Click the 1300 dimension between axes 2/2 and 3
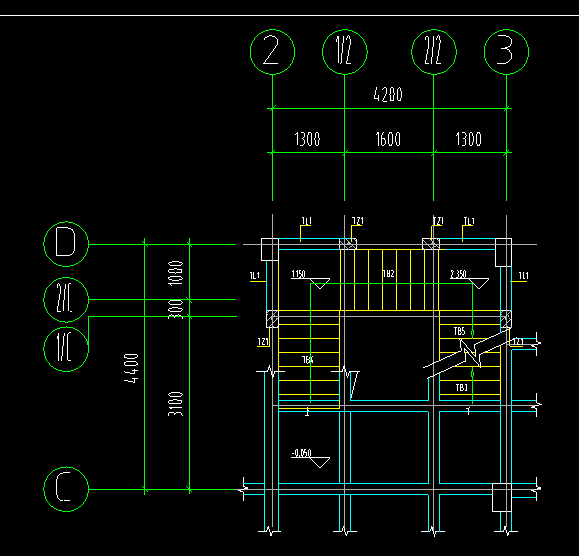The image size is (579, 556). 469,139
